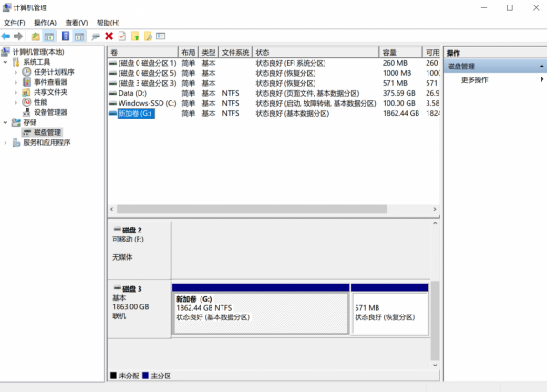Screen dimensions: 547x392
Task: Expand the 事件查看器 arrow
Action: [x=15, y=82]
